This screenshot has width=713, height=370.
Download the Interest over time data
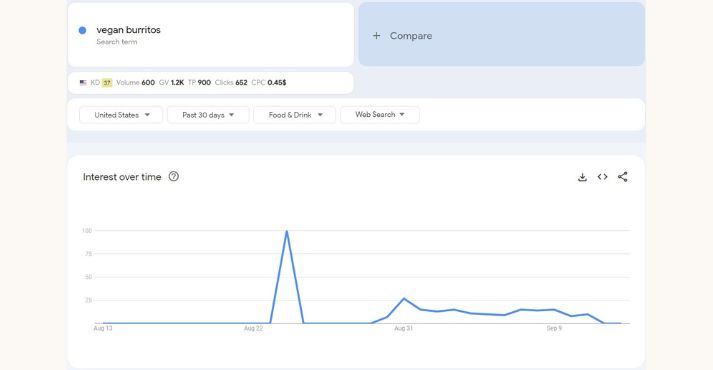[x=582, y=177]
